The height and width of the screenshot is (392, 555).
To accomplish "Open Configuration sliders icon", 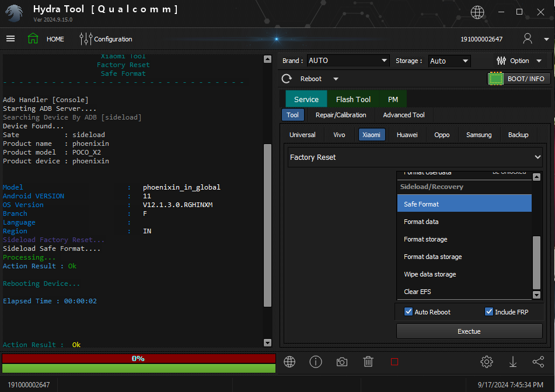I will point(86,39).
